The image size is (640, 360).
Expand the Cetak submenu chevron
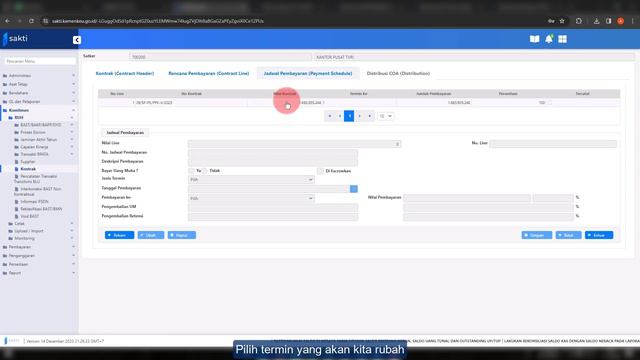72,223
